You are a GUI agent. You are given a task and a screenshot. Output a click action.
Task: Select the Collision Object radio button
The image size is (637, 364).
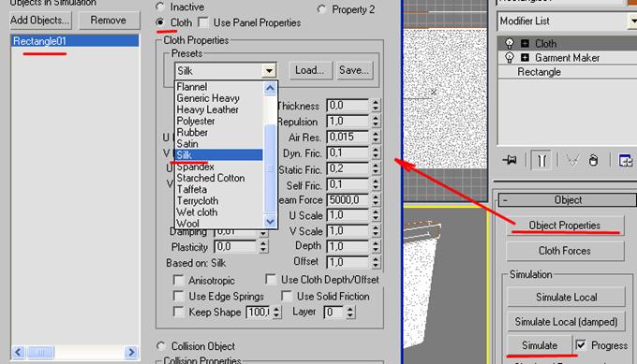pos(161,346)
